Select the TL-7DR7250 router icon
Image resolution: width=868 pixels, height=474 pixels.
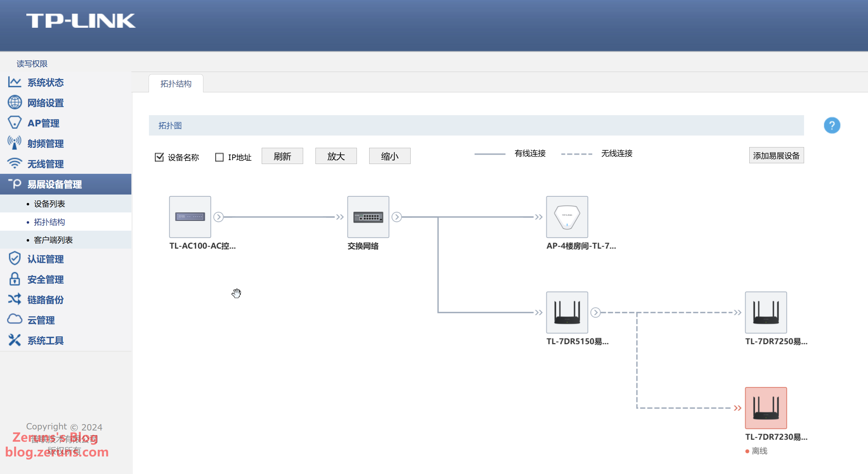pyautogui.click(x=766, y=312)
